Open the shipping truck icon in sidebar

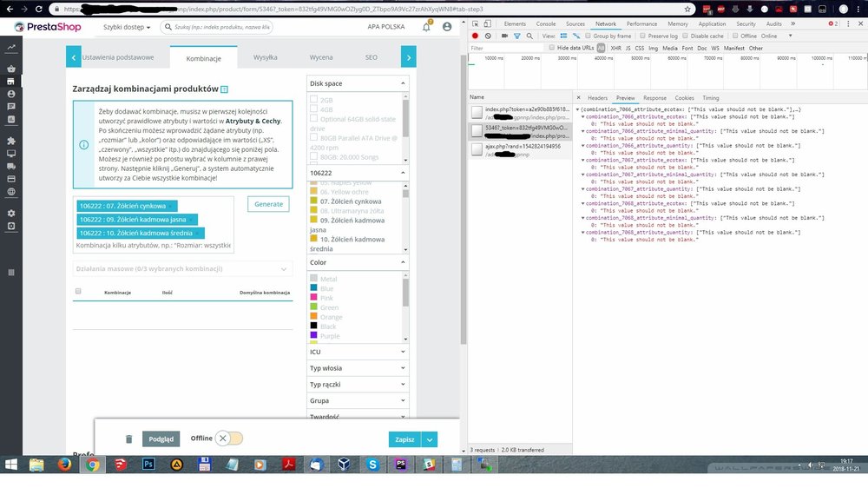[x=11, y=166]
